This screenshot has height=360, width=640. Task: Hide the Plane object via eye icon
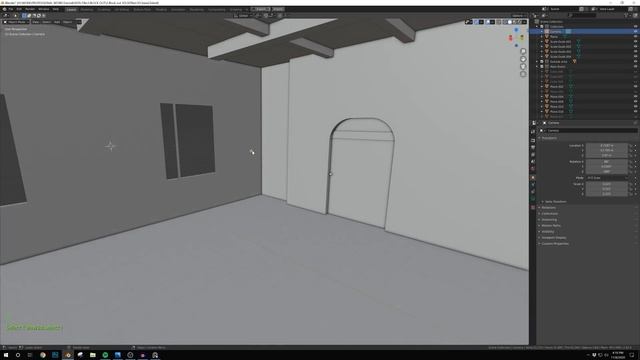click(x=635, y=36)
